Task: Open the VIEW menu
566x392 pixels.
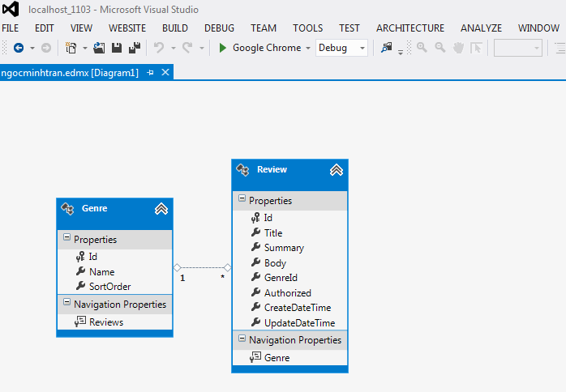Action: coord(81,28)
